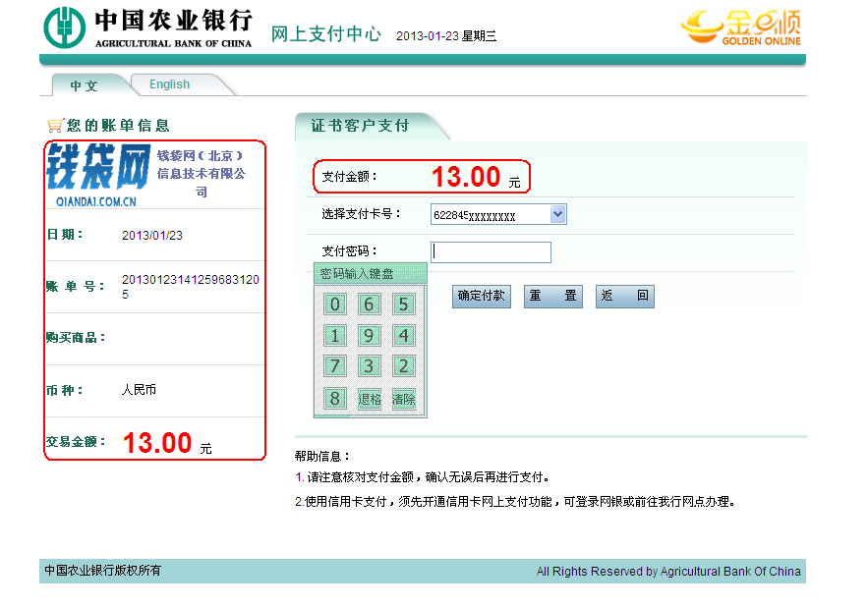Click keypad digit 7
The image size is (868, 608).
coord(335,366)
